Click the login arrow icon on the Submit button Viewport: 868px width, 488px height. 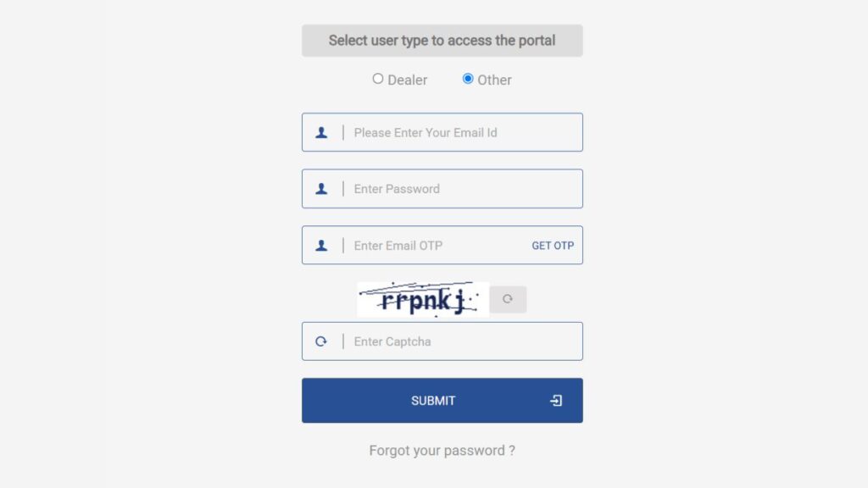[556, 401]
